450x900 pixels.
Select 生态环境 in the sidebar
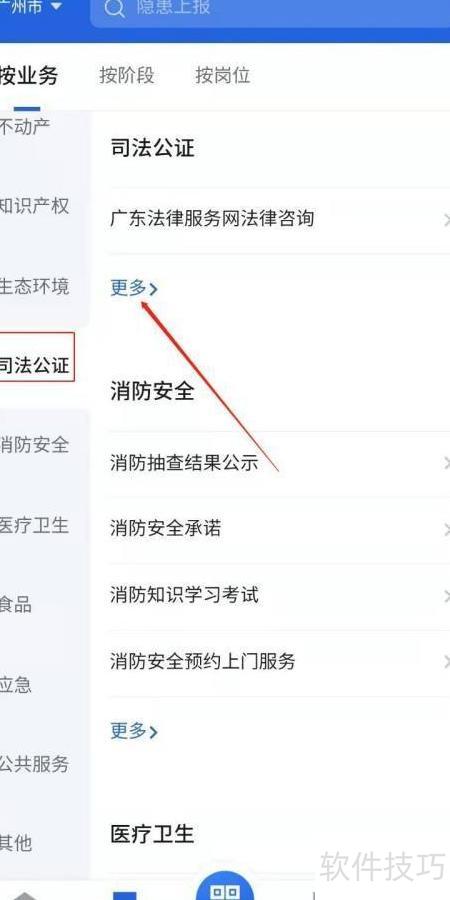tap(34, 286)
